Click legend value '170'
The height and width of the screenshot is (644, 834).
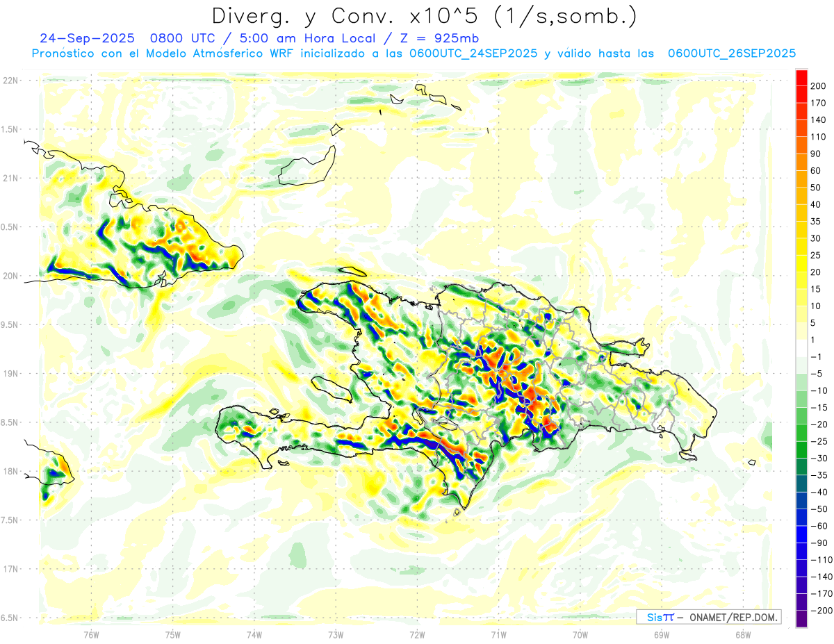coord(819,103)
